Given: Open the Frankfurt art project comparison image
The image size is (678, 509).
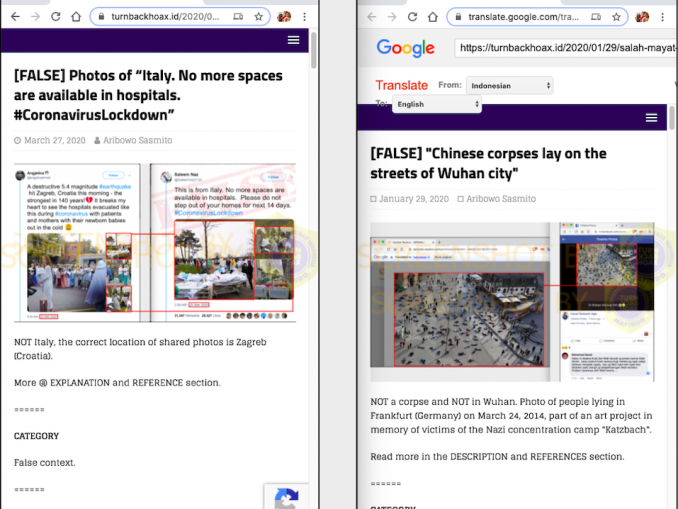Looking at the screenshot, I should tap(512, 302).
